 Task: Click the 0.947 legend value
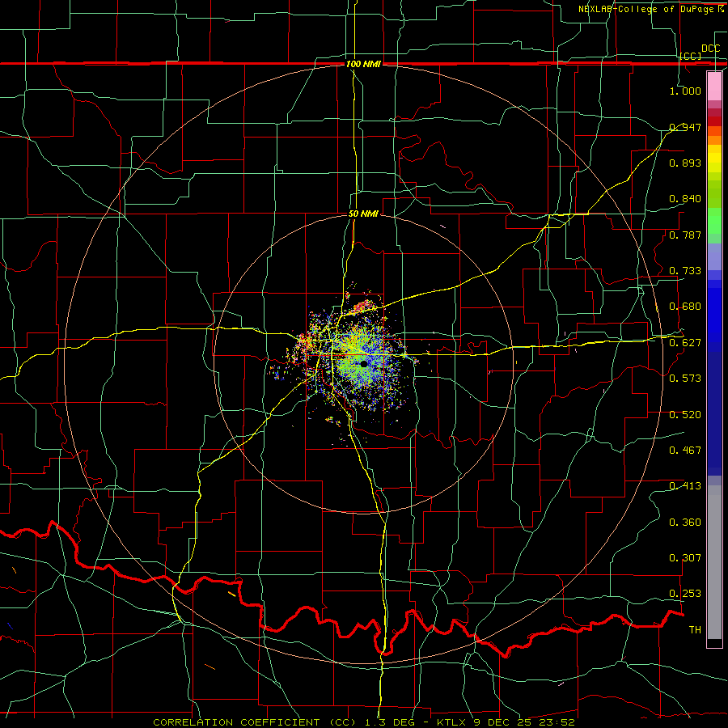pos(685,127)
